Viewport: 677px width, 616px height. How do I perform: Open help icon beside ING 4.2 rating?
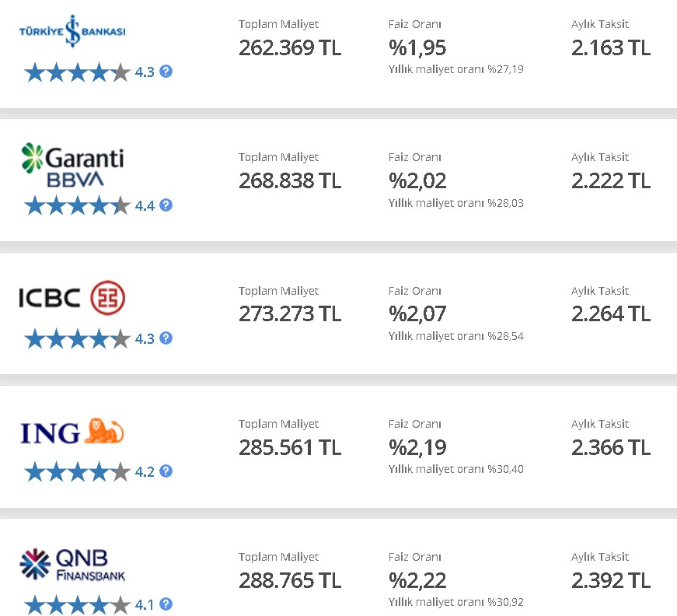166,471
